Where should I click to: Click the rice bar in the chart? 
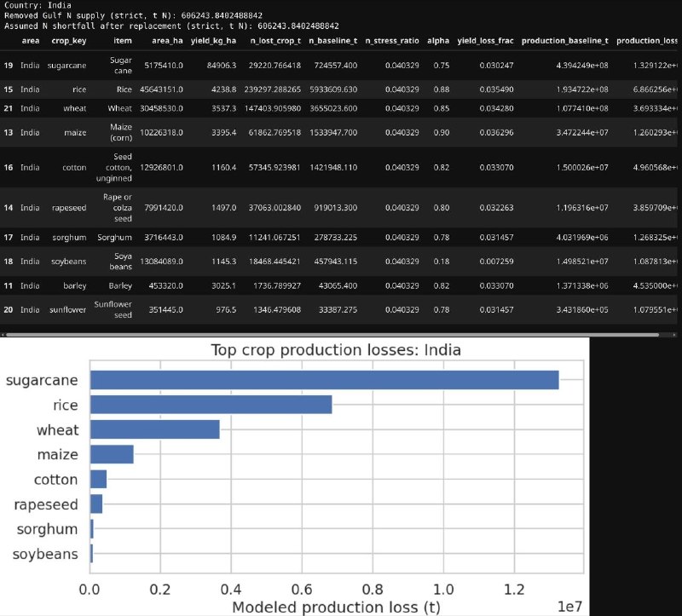(x=211, y=405)
